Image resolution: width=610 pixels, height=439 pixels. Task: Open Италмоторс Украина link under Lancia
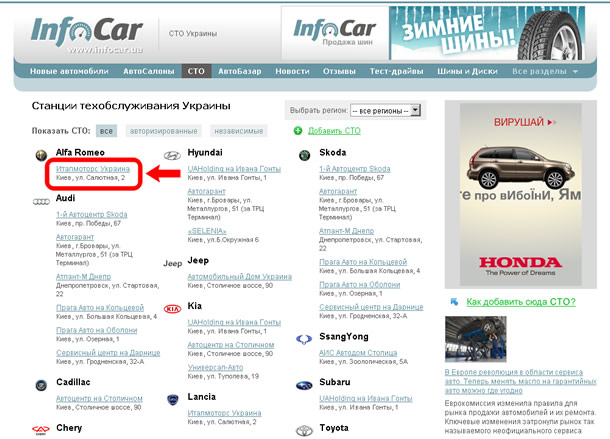coord(224,413)
